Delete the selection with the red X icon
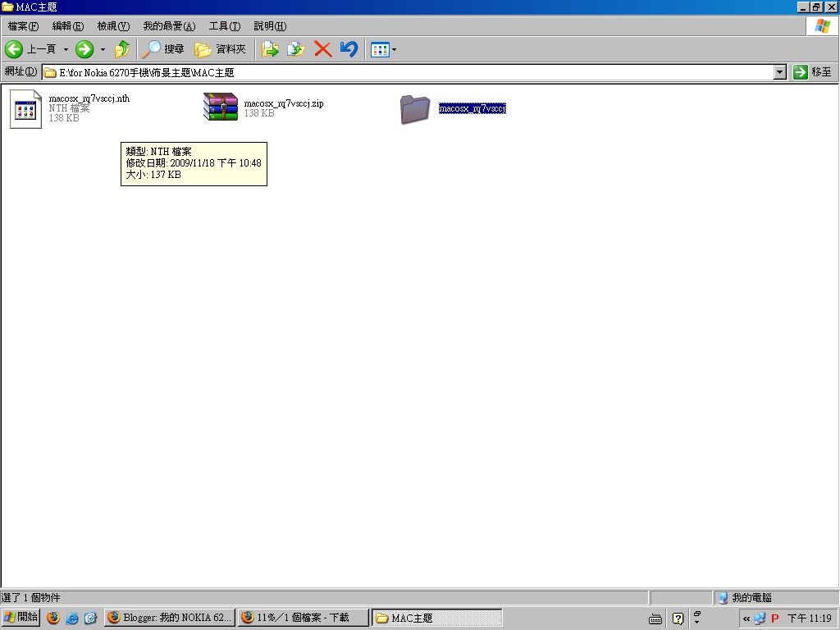This screenshot has width=840, height=630. 322,49
